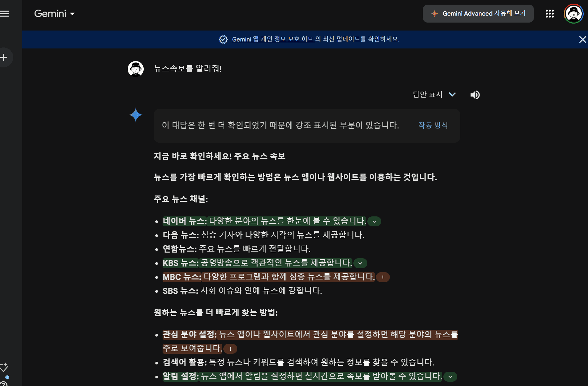Click the Gemini sparkle icon beside response
This screenshot has width=588, height=386.
point(136,115)
